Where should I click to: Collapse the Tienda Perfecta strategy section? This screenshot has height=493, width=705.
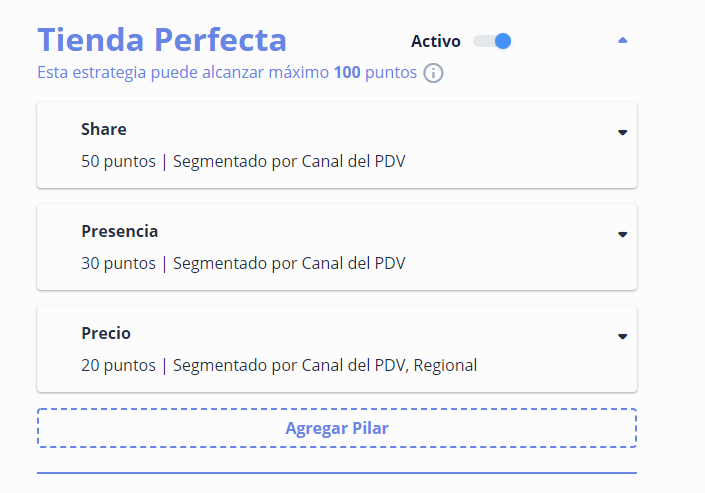[x=623, y=41]
